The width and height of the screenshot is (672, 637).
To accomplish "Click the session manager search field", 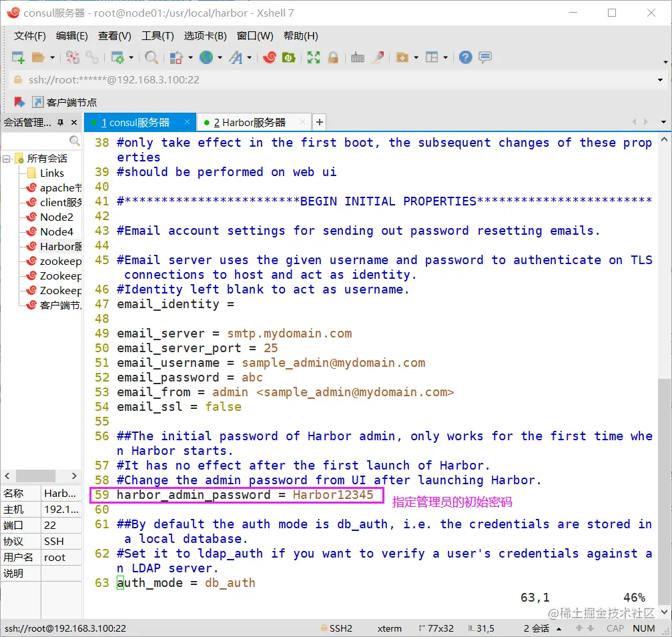I will click(x=41, y=141).
